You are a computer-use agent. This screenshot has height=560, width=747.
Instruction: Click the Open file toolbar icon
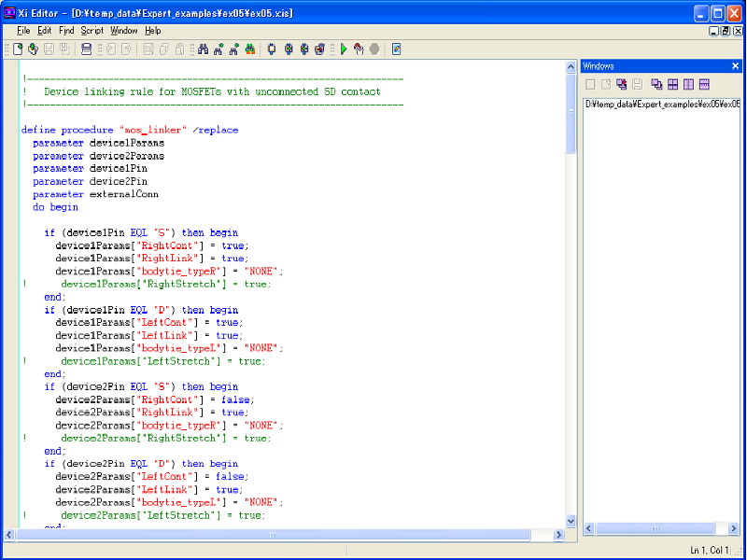[x=33, y=49]
